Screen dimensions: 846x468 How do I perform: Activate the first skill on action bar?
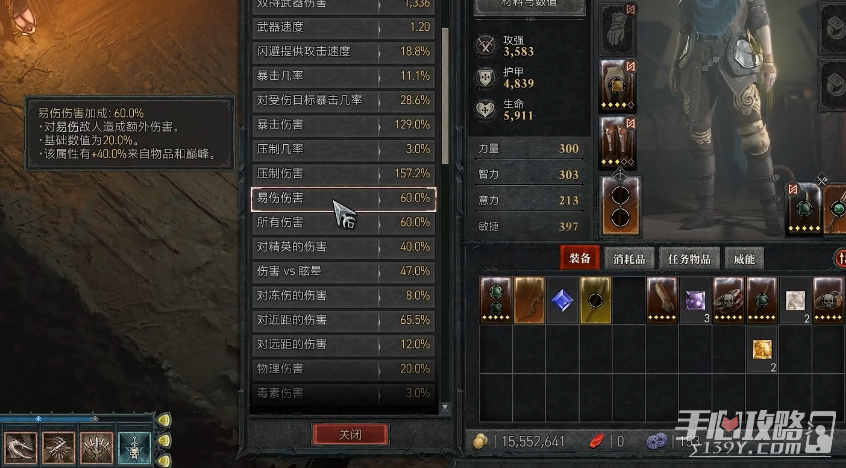[x=21, y=448]
